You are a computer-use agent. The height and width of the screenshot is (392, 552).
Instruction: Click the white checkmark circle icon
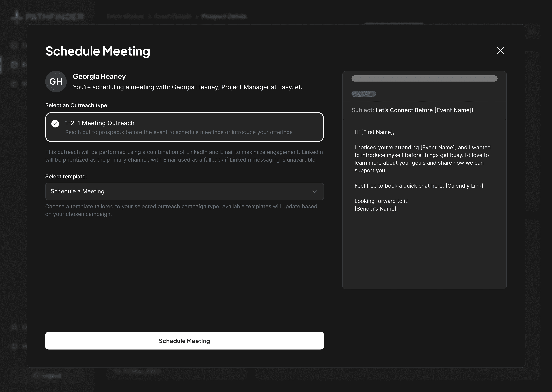tap(55, 124)
